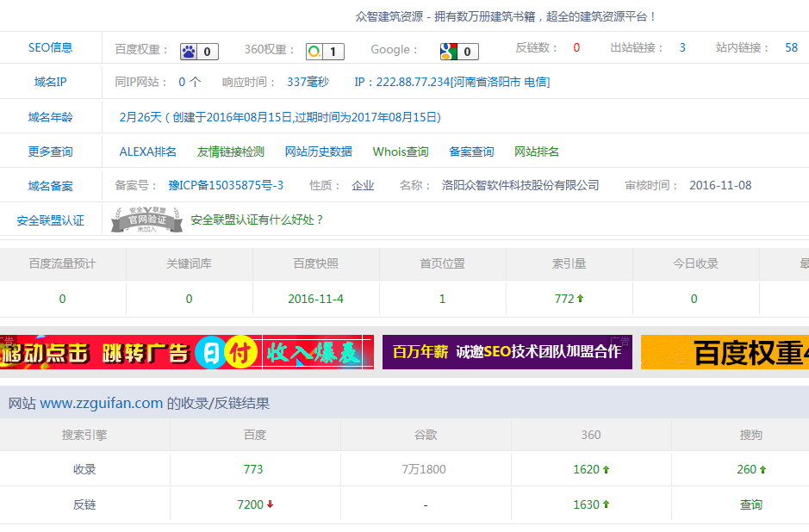Click the red down arrow beside 7200
This screenshot has width=809, height=532.
(270, 504)
